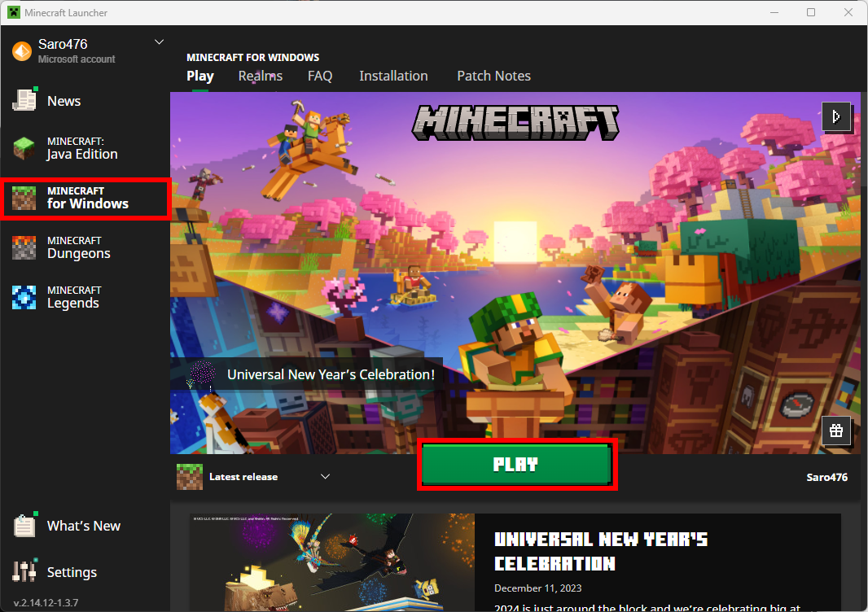The height and width of the screenshot is (612, 868).
Task: Open the Minecraft Legends icon
Action: point(24,297)
